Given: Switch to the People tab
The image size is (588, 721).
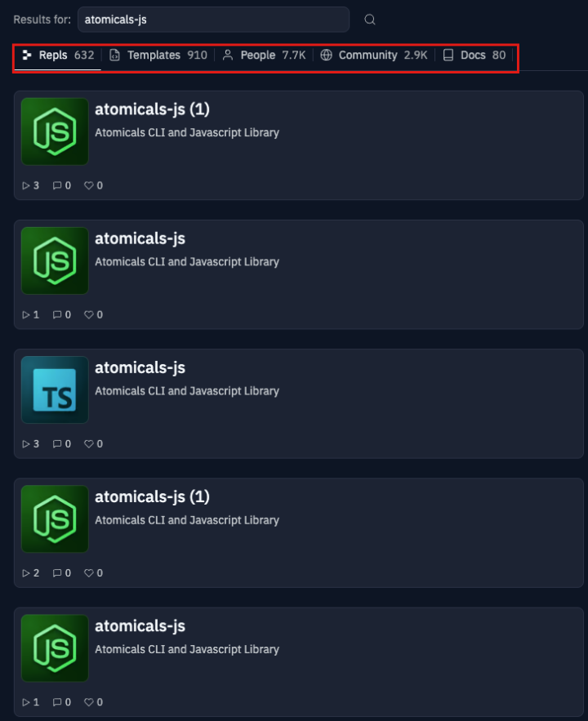Looking at the screenshot, I should click(264, 56).
